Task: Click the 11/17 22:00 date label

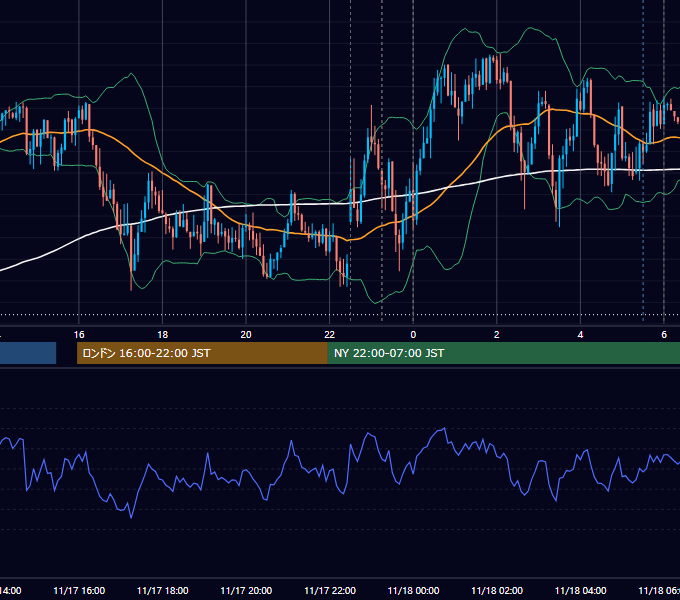Action: click(330, 590)
